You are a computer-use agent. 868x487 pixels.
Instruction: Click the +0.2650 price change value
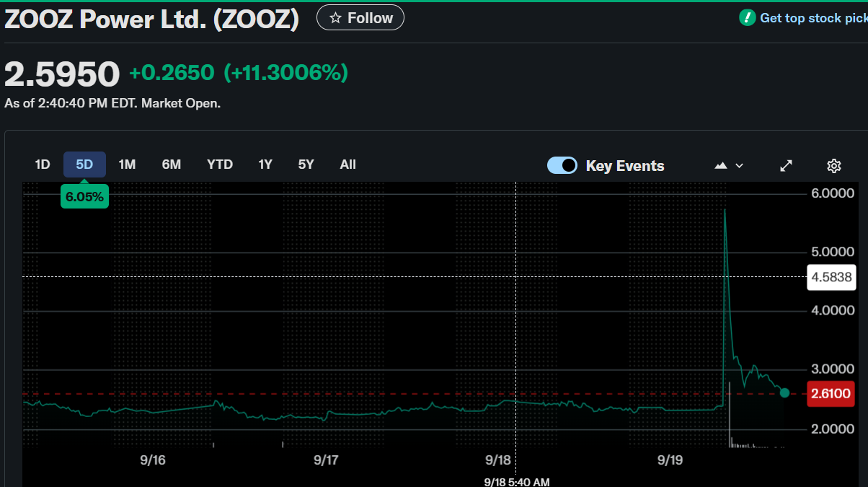(x=172, y=73)
